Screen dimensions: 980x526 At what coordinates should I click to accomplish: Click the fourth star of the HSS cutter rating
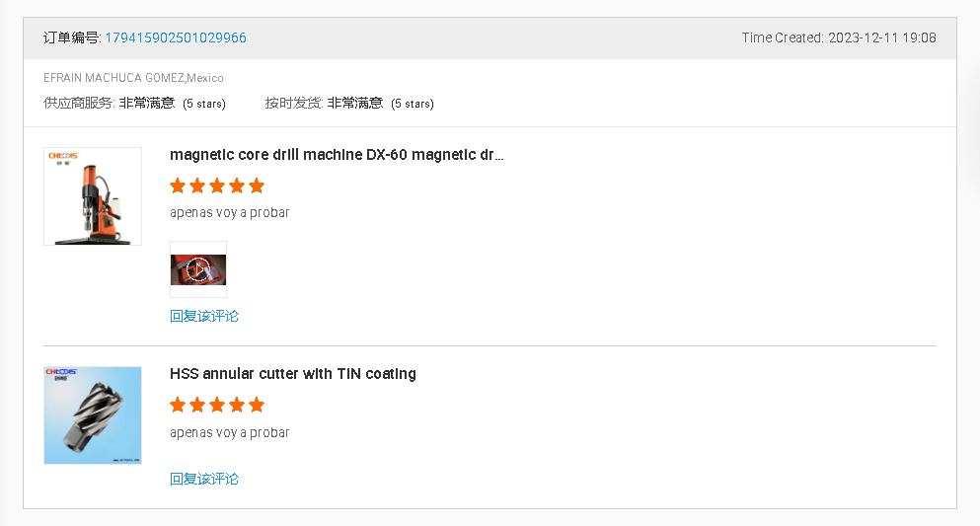[x=237, y=405]
